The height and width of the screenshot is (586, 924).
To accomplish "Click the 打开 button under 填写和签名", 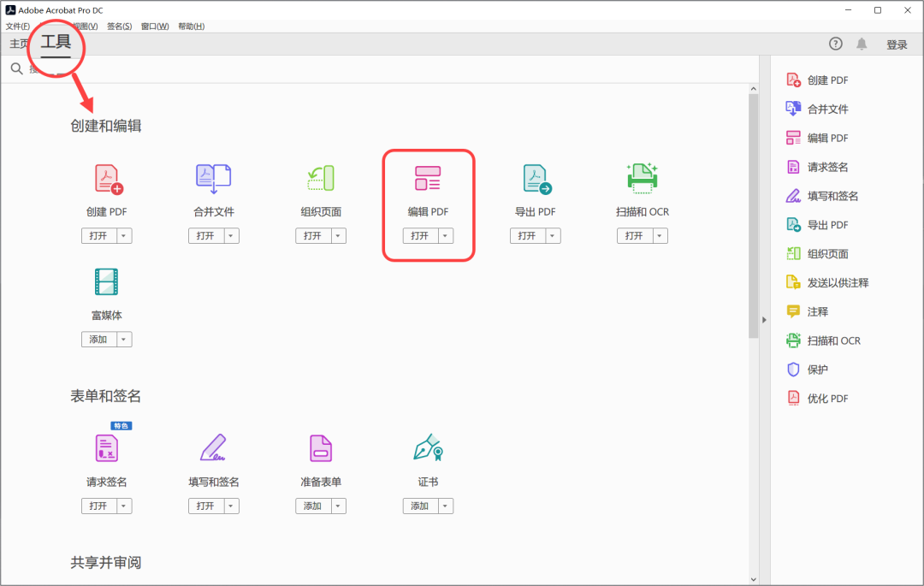I will coord(205,506).
